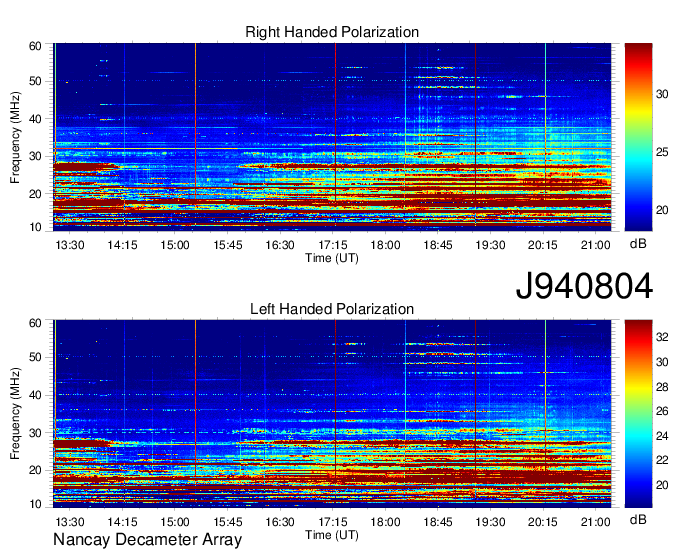Image resolution: width=680 pixels, height=552 pixels.
Task: Click the 40 frequency tick of Right Handed plot
Action: click(x=35, y=119)
